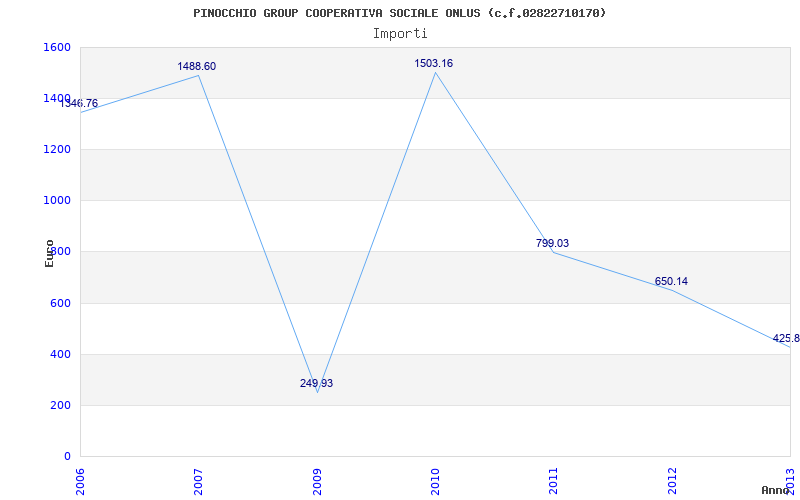Click the 2013 x-axis year label
The height and width of the screenshot is (500, 800).
coord(790,482)
